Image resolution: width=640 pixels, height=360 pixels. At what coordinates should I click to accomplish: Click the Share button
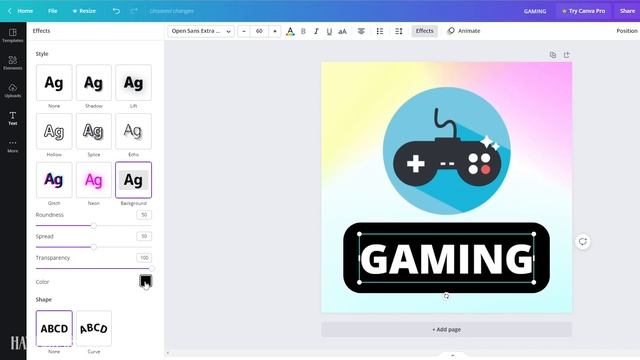click(x=627, y=11)
